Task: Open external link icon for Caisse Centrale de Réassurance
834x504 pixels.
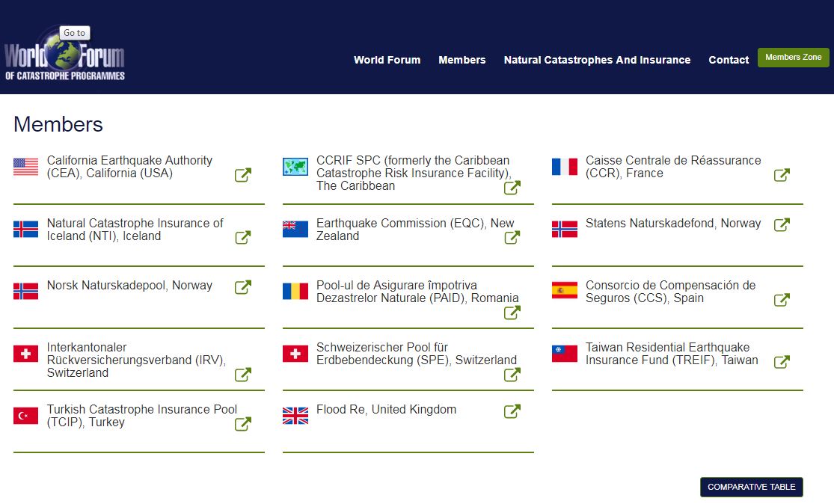Action: pyautogui.click(x=782, y=175)
